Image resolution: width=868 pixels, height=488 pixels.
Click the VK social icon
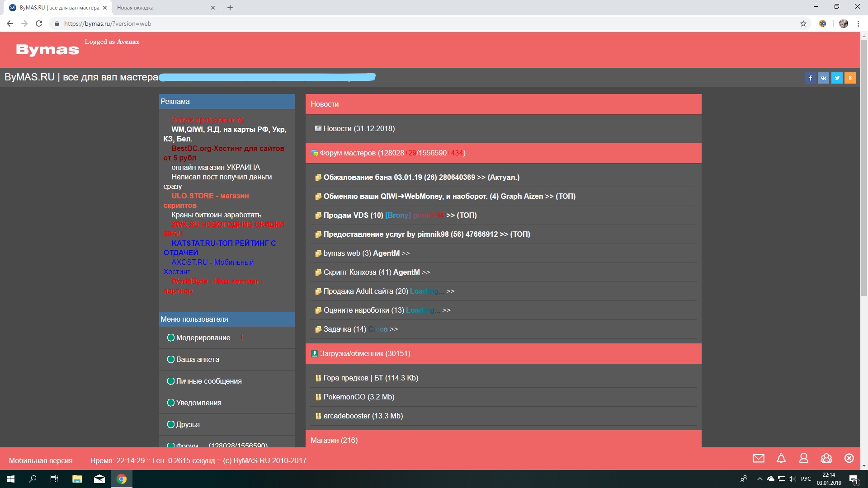pyautogui.click(x=823, y=78)
